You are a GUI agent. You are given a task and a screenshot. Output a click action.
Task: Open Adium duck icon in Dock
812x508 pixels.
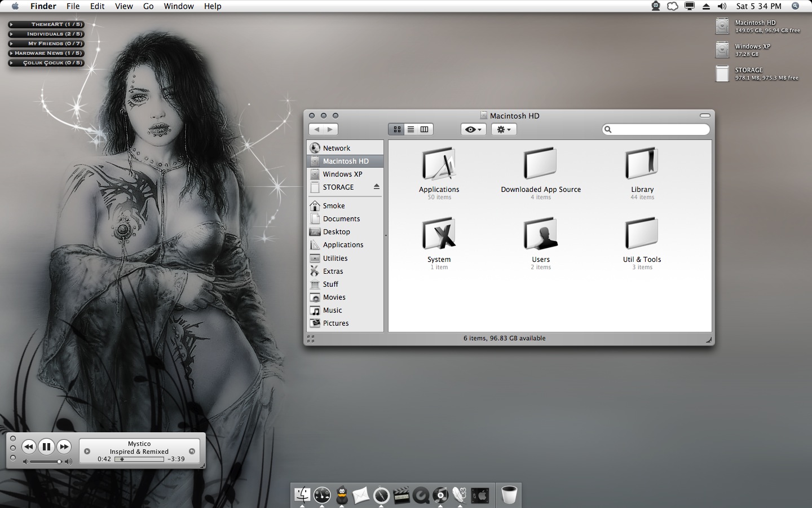pos(342,495)
